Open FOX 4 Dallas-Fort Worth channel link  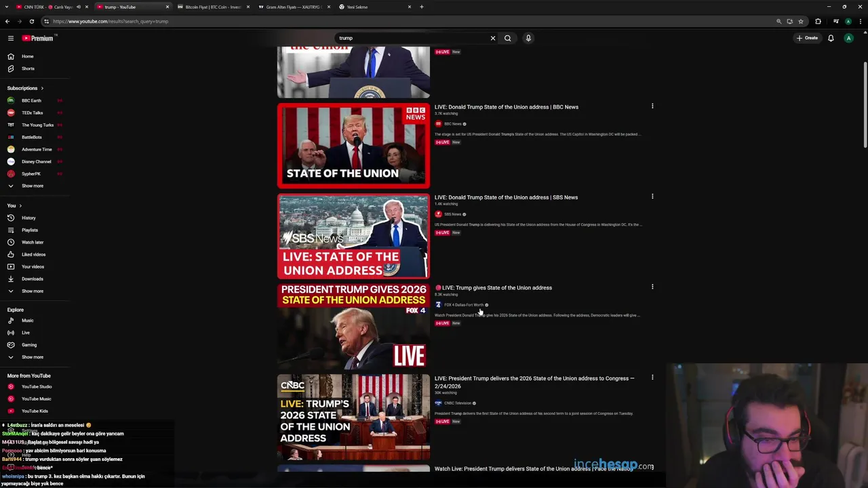tap(464, 305)
